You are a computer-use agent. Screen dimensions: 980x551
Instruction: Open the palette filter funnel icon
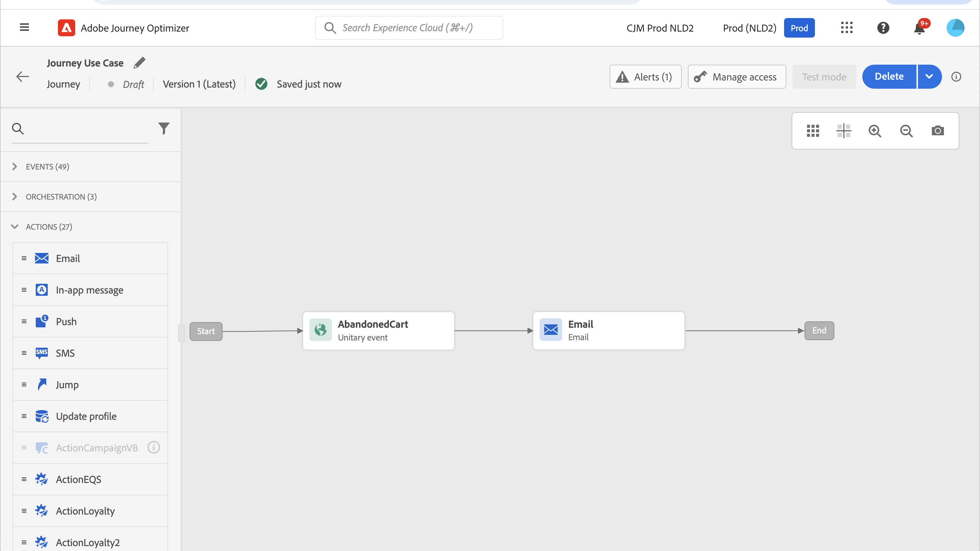tap(164, 129)
